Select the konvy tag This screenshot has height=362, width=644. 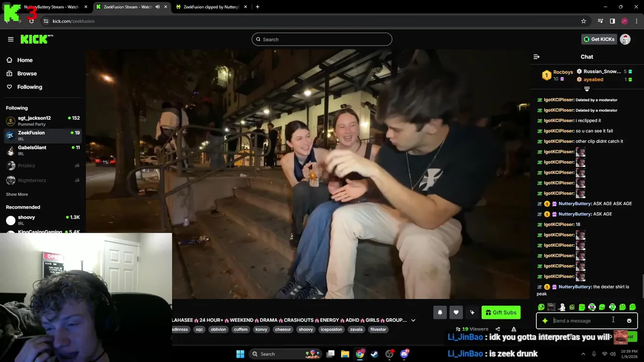tap(261, 329)
